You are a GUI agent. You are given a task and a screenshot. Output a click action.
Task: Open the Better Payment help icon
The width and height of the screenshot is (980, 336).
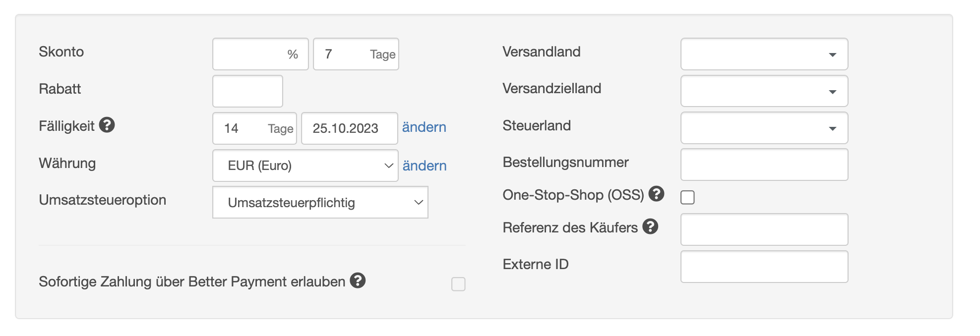358,280
